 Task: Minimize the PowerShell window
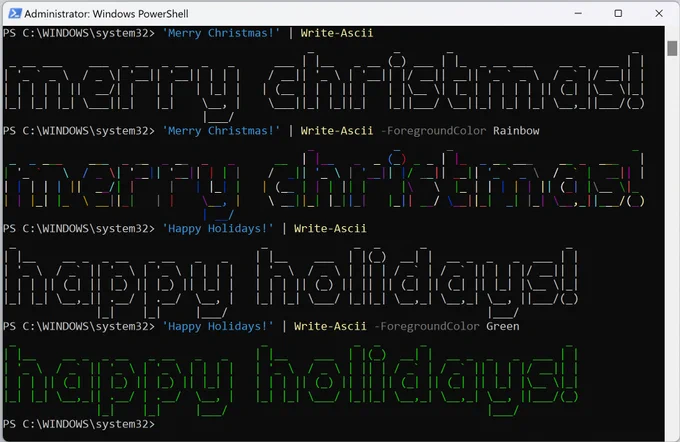click(578, 13)
